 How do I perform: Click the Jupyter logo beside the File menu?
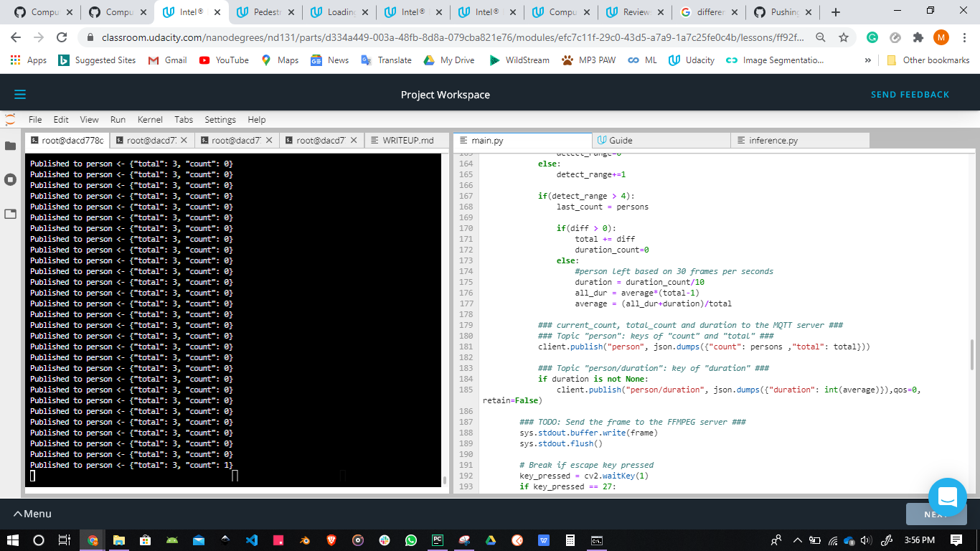pos(10,119)
